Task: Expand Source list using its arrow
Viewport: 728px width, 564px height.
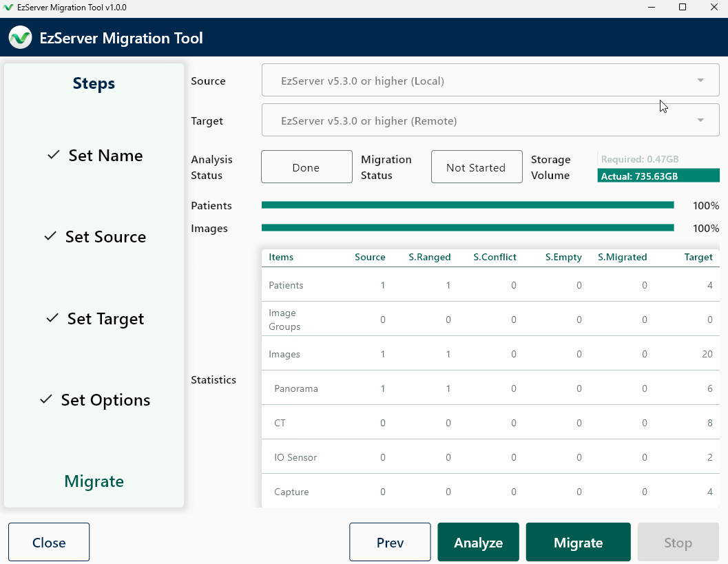Action: pos(700,81)
